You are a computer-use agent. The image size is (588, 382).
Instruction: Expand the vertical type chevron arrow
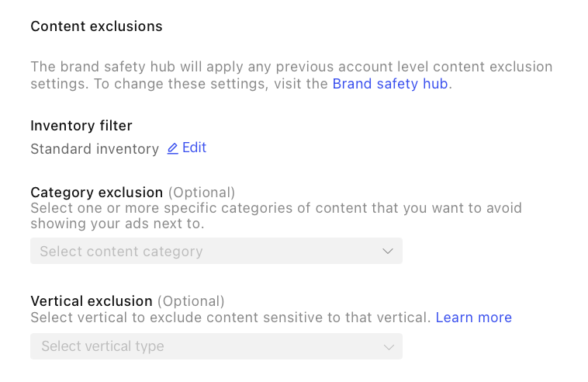click(389, 346)
